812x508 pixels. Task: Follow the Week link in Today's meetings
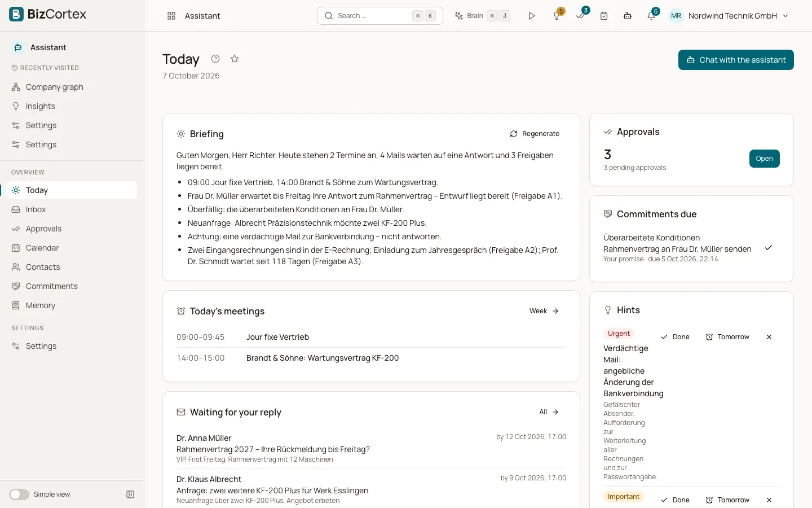(544, 311)
